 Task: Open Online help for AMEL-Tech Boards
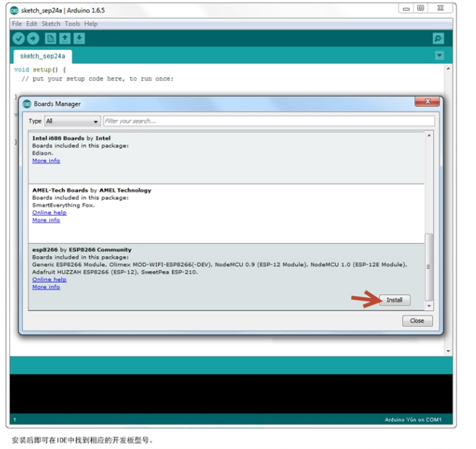[x=49, y=213]
